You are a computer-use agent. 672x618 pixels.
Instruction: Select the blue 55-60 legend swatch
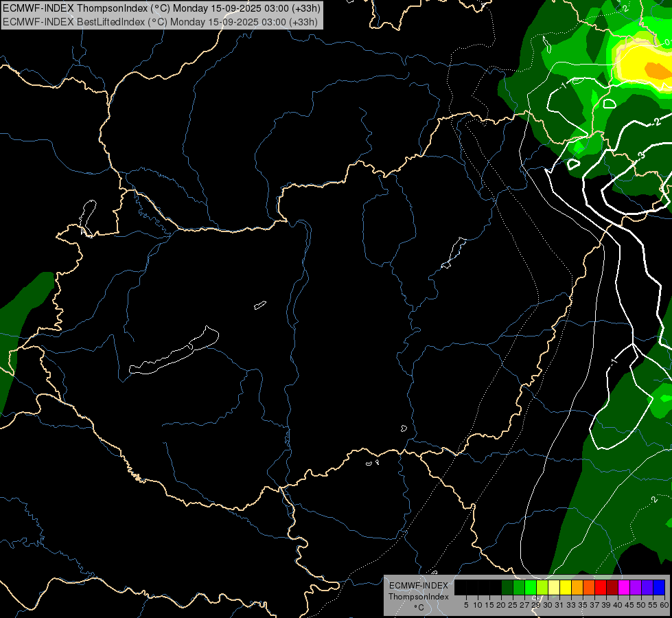tap(659, 587)
